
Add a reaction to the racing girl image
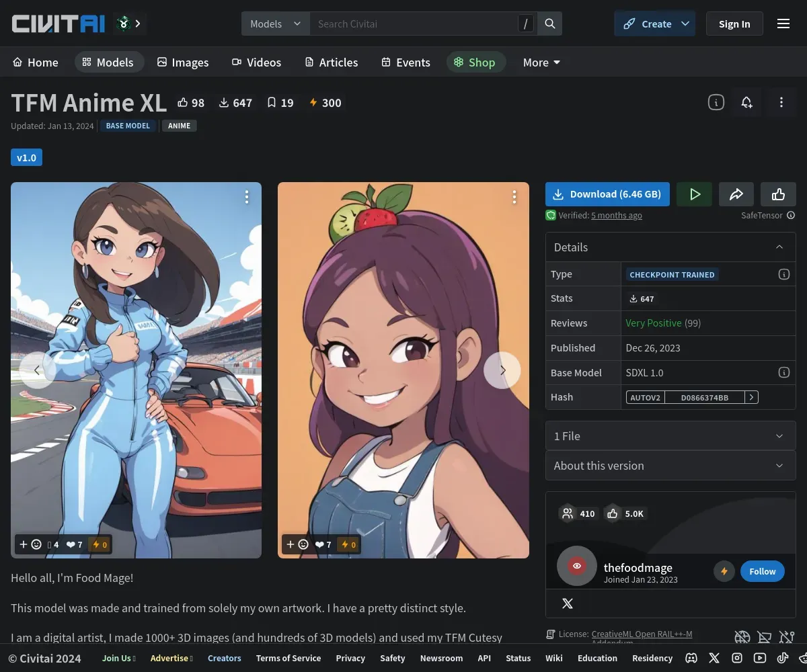pyautogui.click(x=30, y=544)
